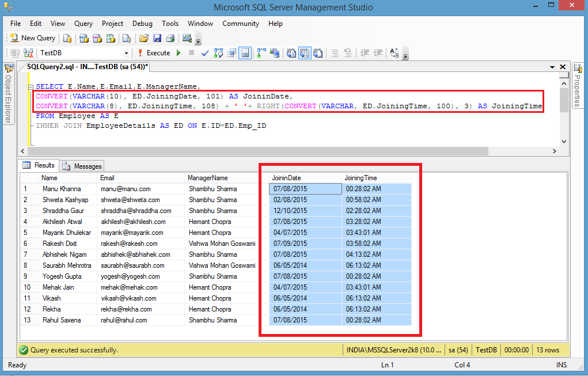Increase the indent of selected lines

click(378, 53)
